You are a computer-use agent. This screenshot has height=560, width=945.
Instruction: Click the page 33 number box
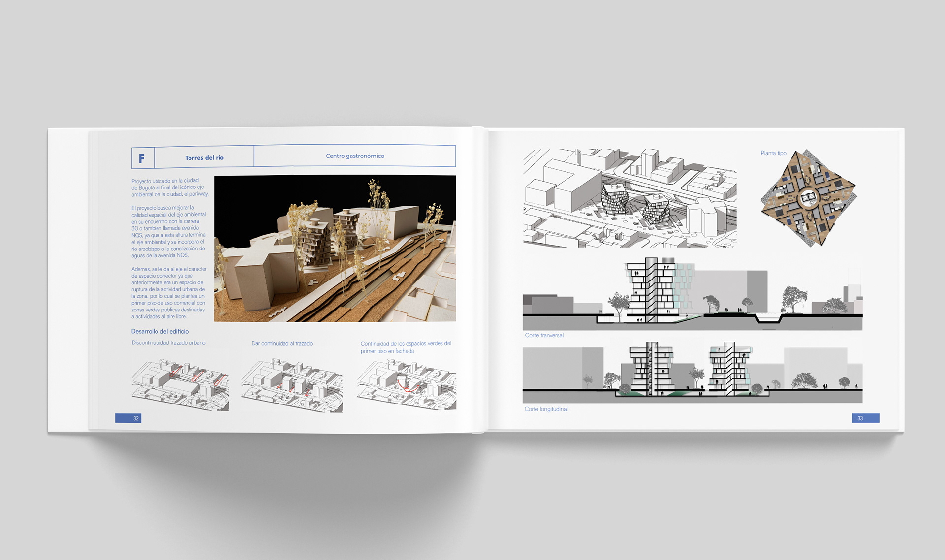[865, 418]
